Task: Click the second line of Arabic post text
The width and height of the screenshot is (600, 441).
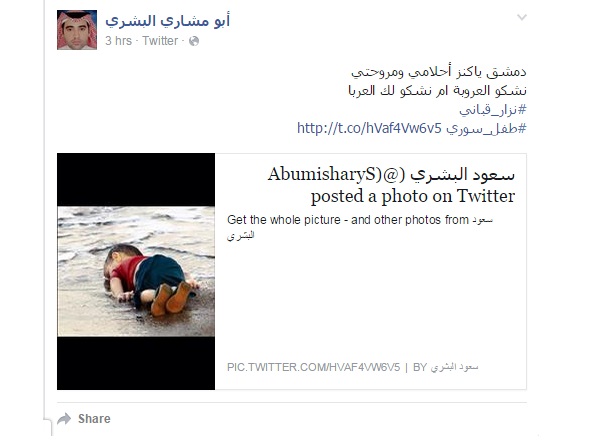Action: coord(437,91)
